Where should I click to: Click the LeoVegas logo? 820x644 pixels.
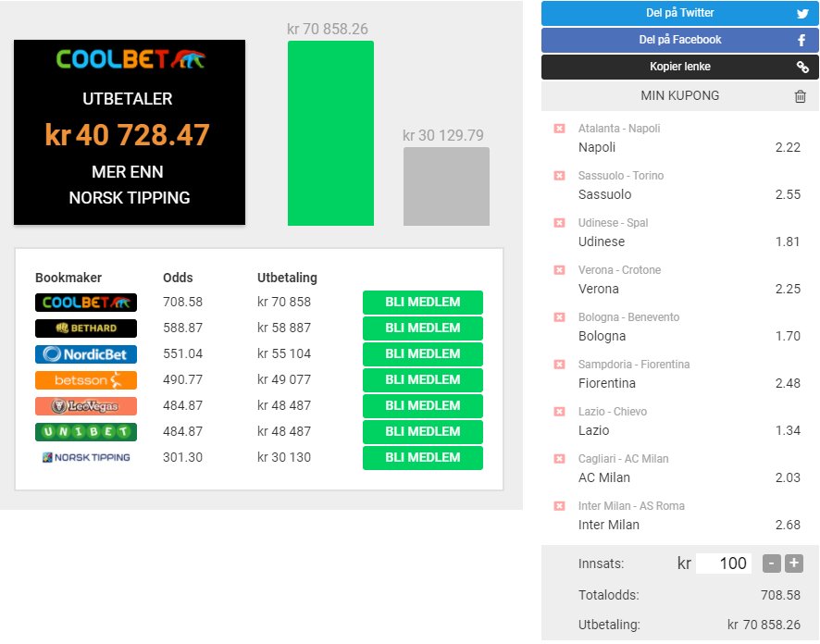click(x=86, y=405)
